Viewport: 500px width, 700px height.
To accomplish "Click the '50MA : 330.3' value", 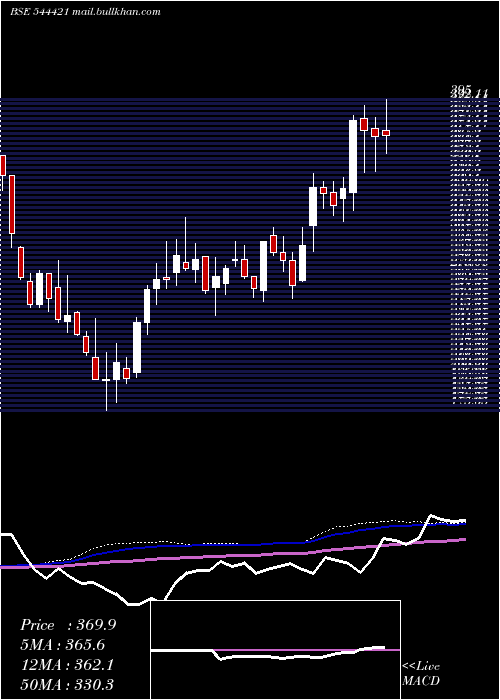I will pyautogui.click(x=67, y=685).
